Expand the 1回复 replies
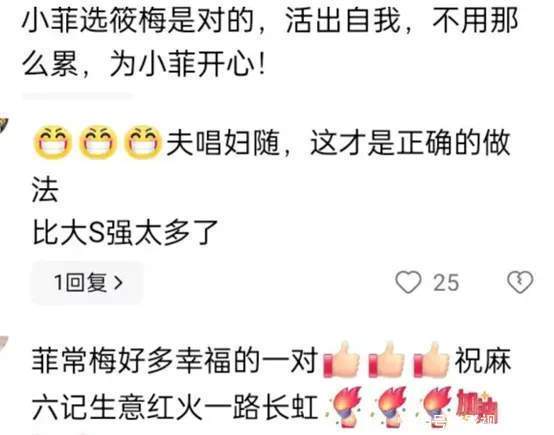 coord(88,283)
